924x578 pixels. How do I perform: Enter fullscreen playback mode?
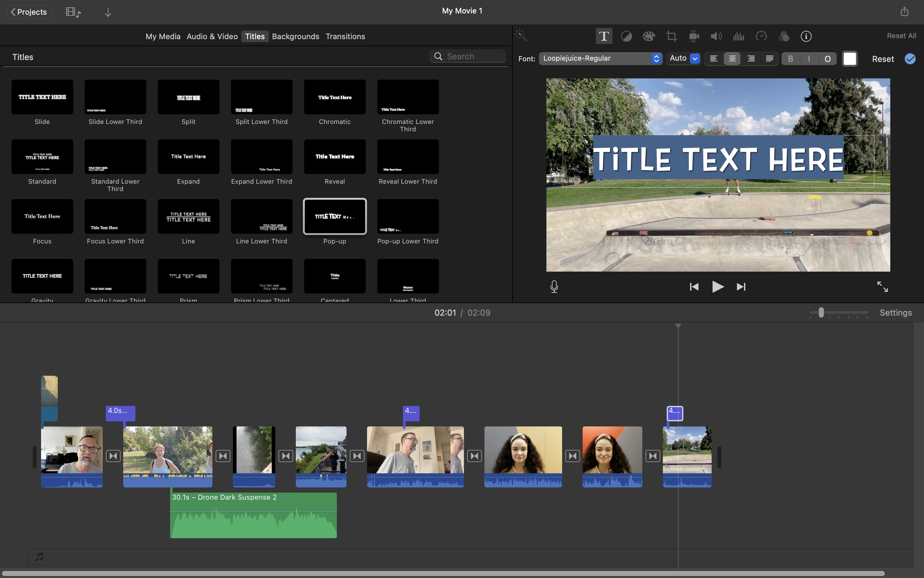[x=882, y=286]
